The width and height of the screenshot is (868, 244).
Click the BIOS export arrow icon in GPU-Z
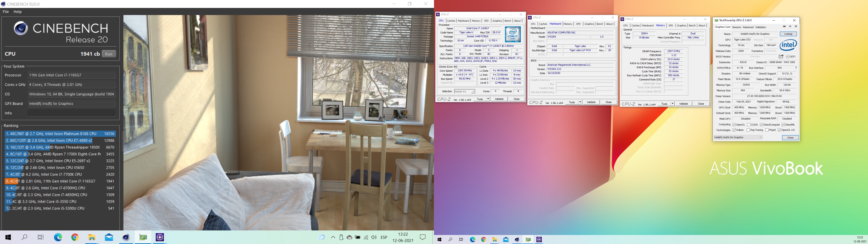point(781,57)
